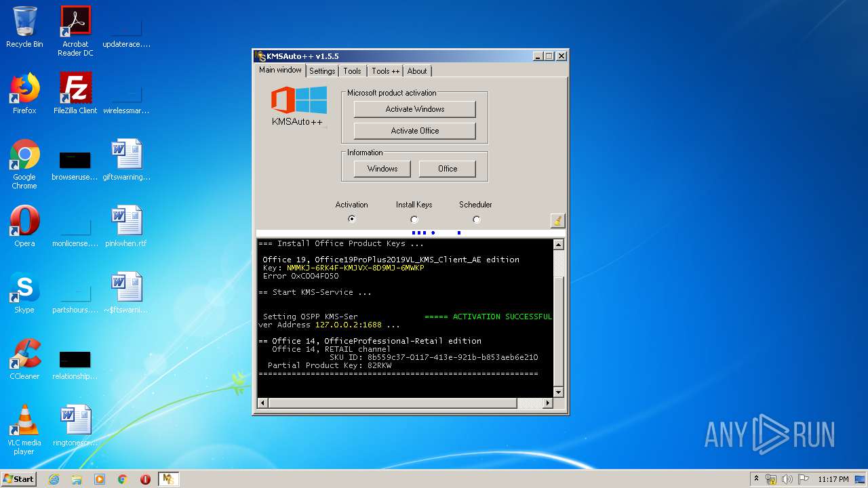Launch Google Chrome desktop shortcut
Image resolution: width=868 pixels, height=488 pixels.
coord(24,164)
